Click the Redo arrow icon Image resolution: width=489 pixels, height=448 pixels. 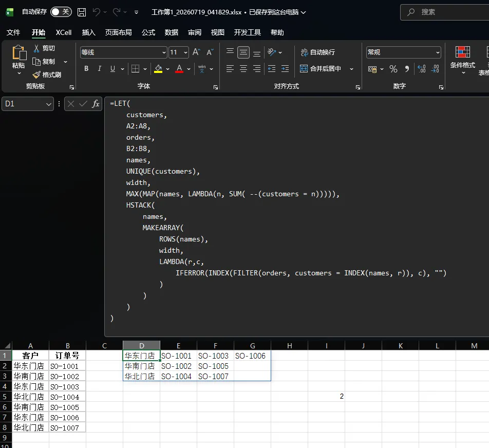point(116,12)
